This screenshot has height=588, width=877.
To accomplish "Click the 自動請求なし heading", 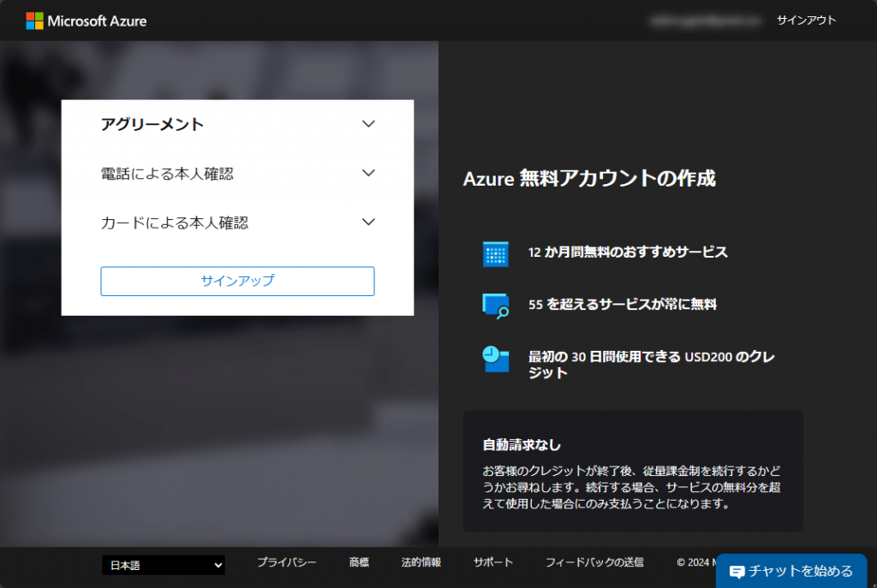I will pos(522,445).
